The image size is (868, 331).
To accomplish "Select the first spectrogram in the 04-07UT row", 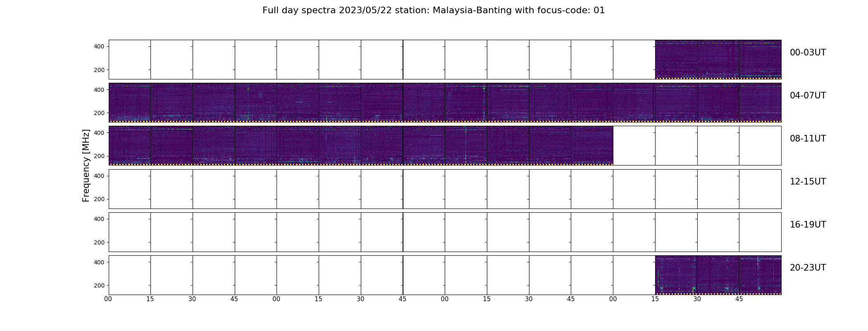I will pyautogui.click(x=130, y=103).
